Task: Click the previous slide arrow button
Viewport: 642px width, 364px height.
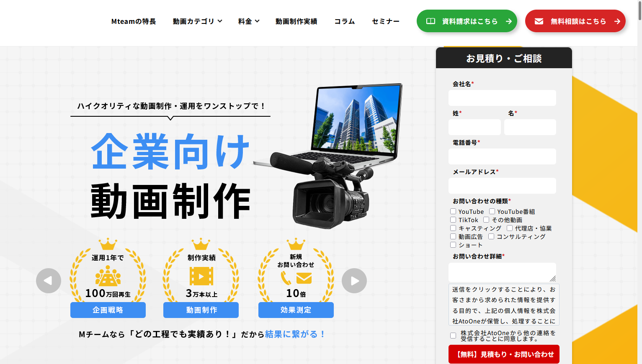Action: pos(49,281)
